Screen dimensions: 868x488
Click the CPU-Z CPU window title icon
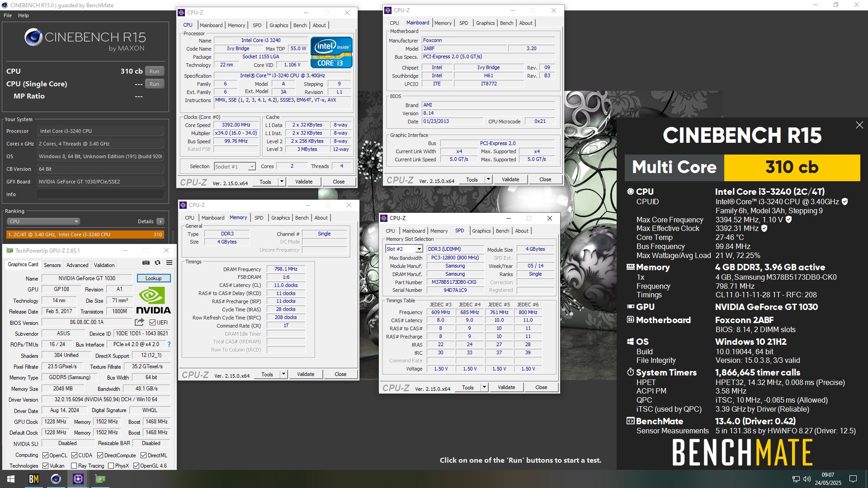182,13
